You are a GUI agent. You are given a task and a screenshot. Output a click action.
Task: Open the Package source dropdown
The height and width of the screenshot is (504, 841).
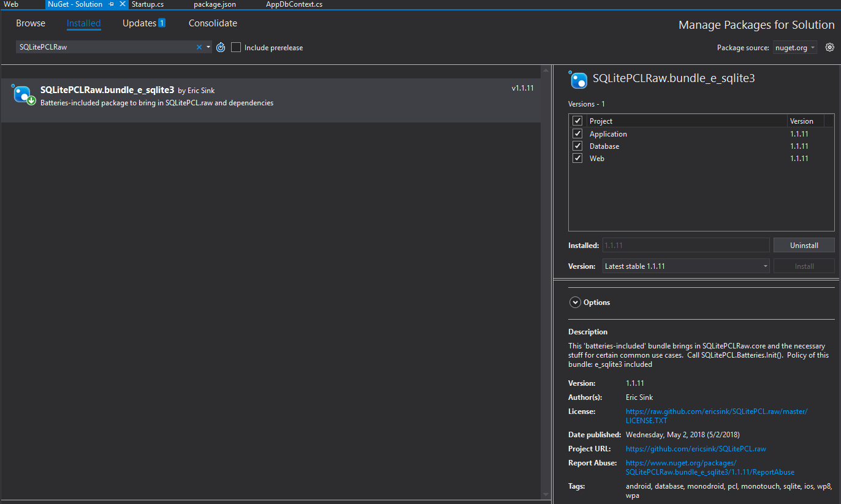click(794, 48)
